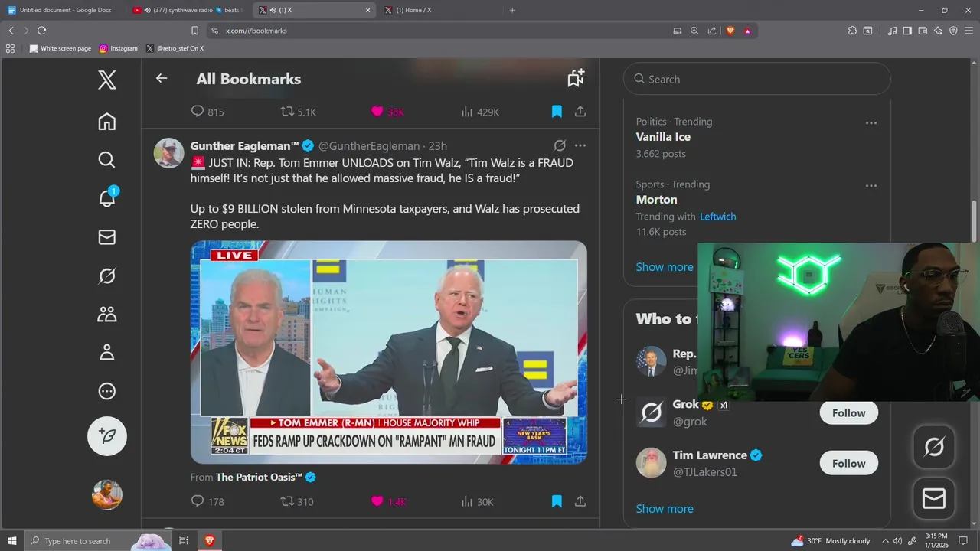Open the Vanilla Ice trending topic

click(x=663, y=137)
